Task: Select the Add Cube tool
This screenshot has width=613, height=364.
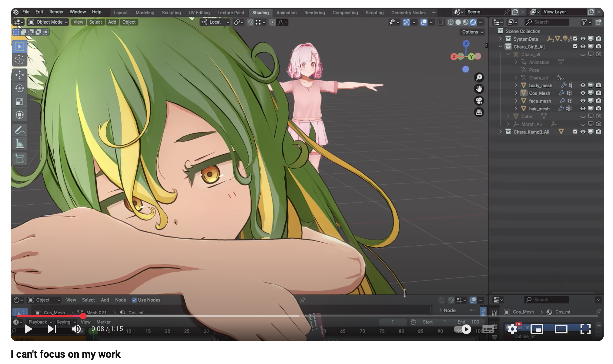Action: coord(20,159)
